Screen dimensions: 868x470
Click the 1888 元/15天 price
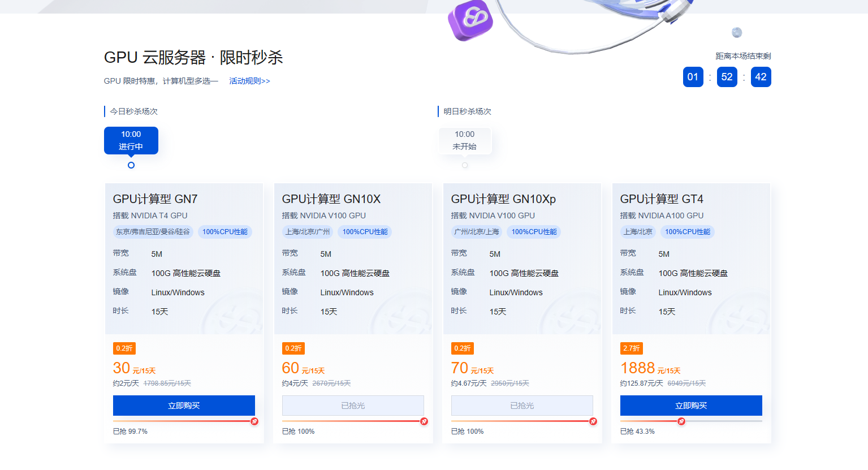tap(650, 368)
